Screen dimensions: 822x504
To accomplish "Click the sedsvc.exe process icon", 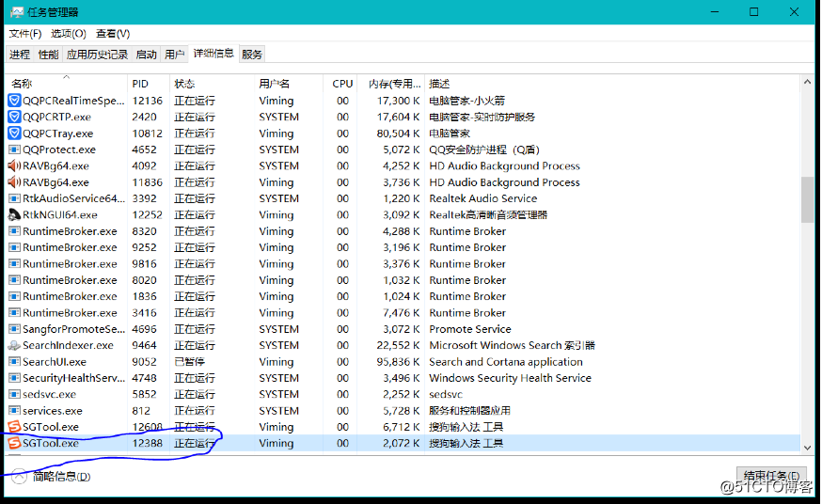I will coord(15,394).
